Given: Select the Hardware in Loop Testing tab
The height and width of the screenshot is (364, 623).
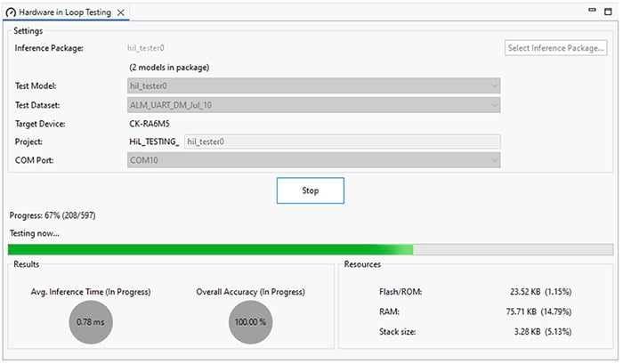Looking at the screenshot, I should (68, 11).
